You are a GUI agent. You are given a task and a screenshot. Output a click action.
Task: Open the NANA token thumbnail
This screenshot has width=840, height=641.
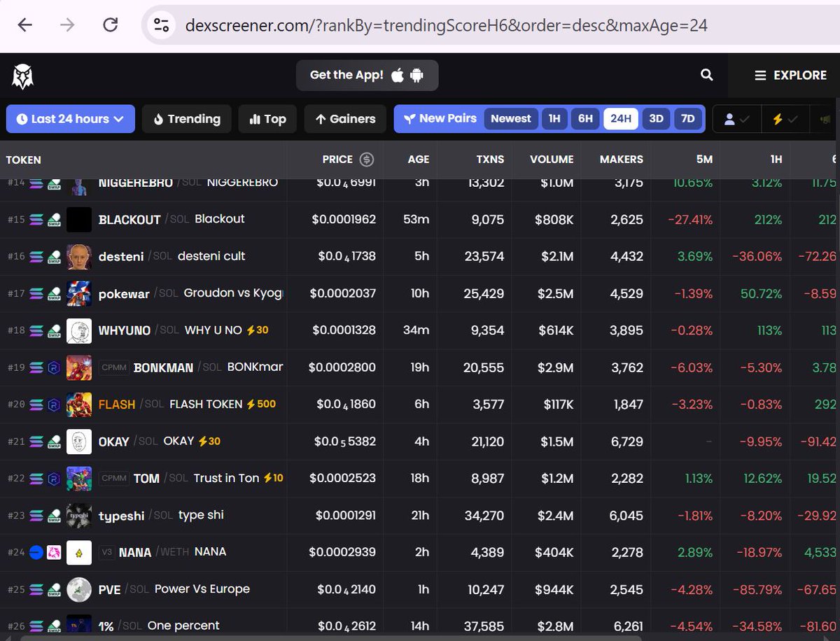tap(79, 552)
